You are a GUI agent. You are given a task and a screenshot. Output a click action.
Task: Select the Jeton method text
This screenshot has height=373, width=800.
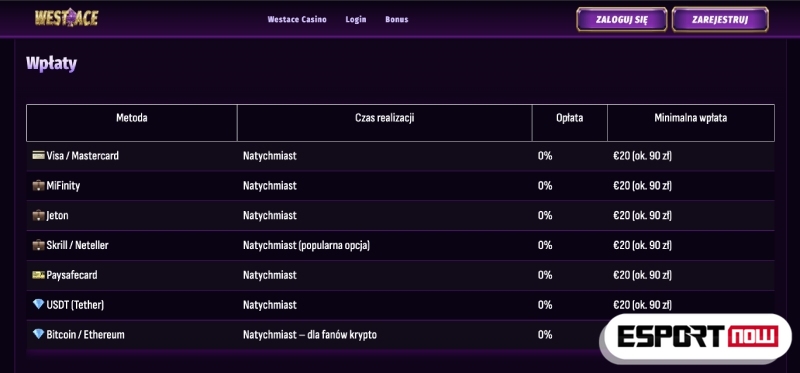click(57, 215)
